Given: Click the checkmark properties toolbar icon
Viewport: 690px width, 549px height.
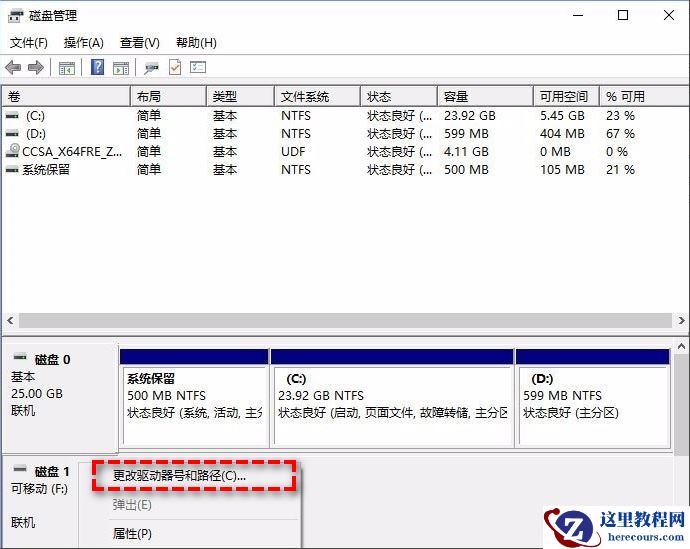Looking at the screenshot, I should (x=175, y=67).
